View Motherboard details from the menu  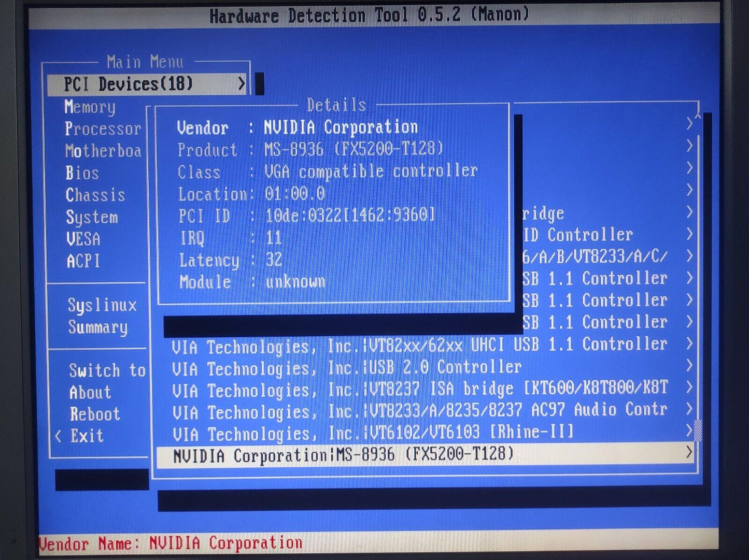coord(103,151)
